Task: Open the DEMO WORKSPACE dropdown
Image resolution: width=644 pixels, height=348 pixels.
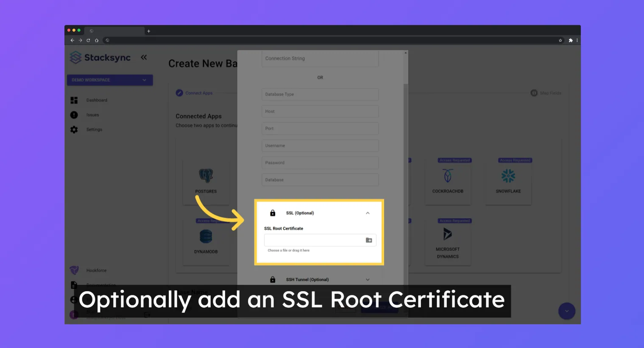Action: click(x=110, y=80)
